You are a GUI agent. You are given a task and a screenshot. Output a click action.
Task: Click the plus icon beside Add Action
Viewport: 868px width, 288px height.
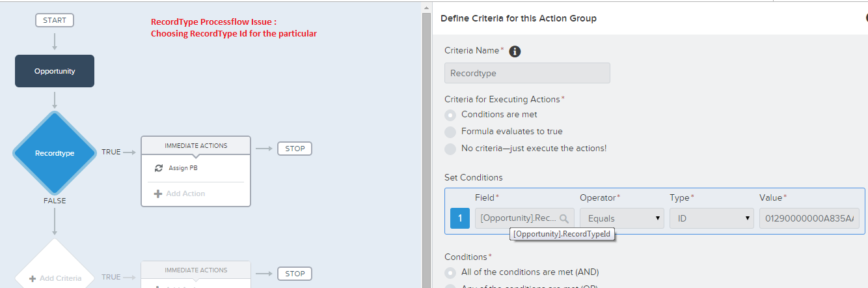click(157, 194)
